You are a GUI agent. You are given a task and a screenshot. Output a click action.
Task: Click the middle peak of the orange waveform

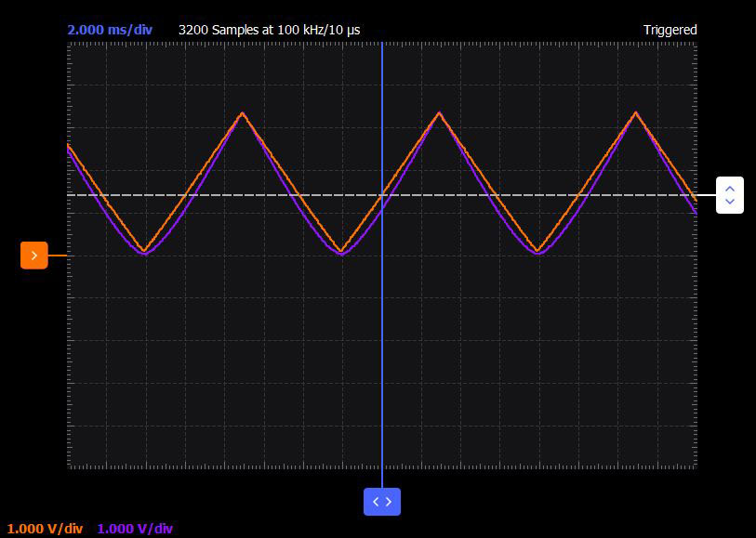439,112
